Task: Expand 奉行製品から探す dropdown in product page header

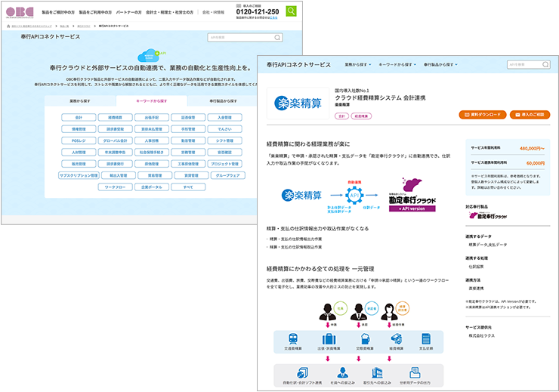Action: click(x=440, y=64)
